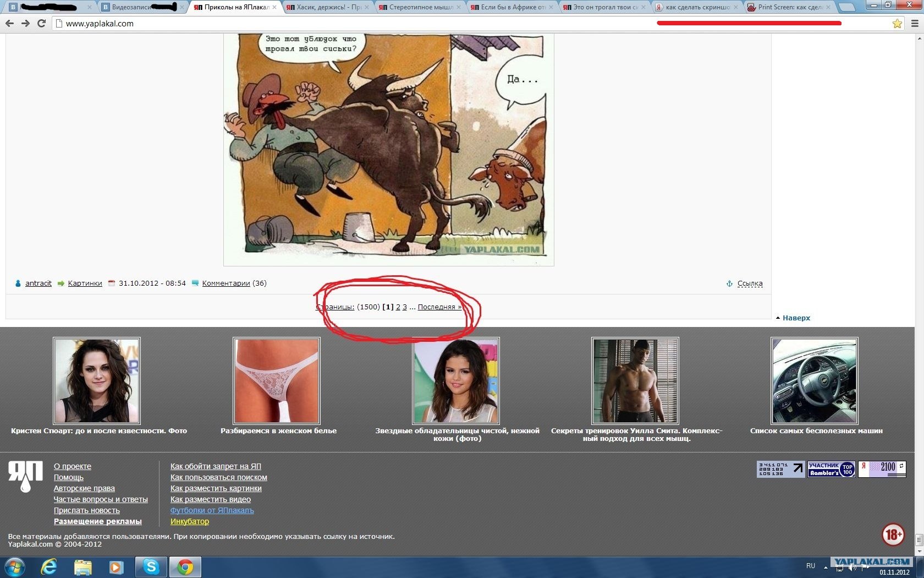924x578 pixels.
Task: Click the Chrome taskbar icon
Action: 185,567
